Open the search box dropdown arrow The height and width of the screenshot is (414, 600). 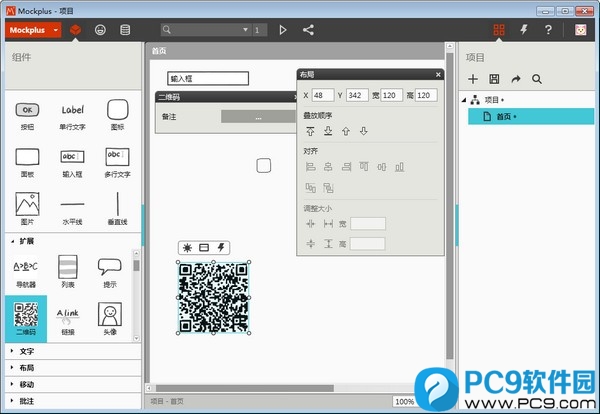click(245, 30)
